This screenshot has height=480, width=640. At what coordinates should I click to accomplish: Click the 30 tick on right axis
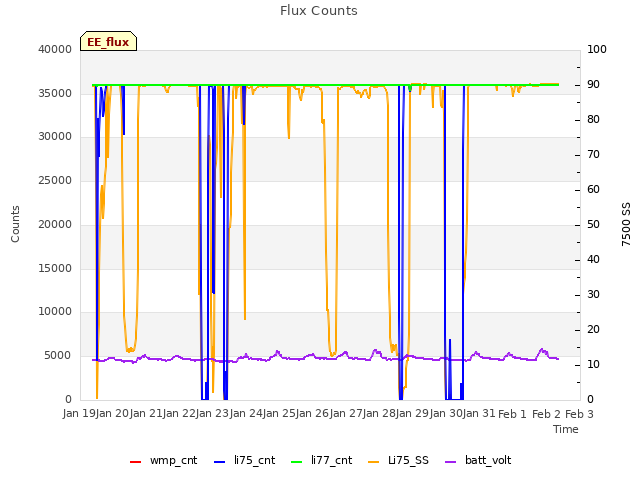(x=593, y=295)
